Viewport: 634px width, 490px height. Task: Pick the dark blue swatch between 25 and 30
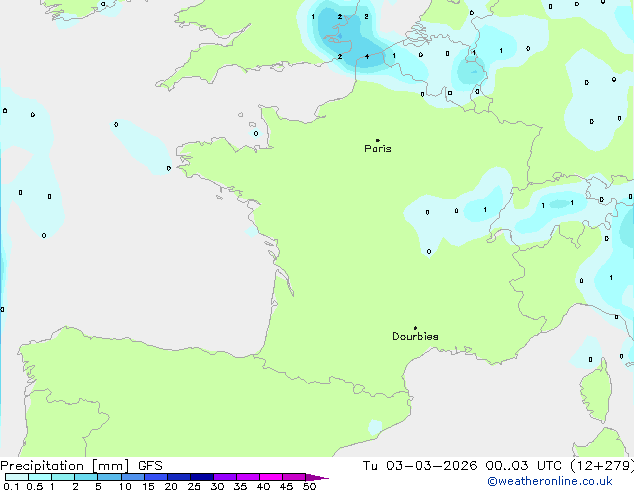[202, 477]
